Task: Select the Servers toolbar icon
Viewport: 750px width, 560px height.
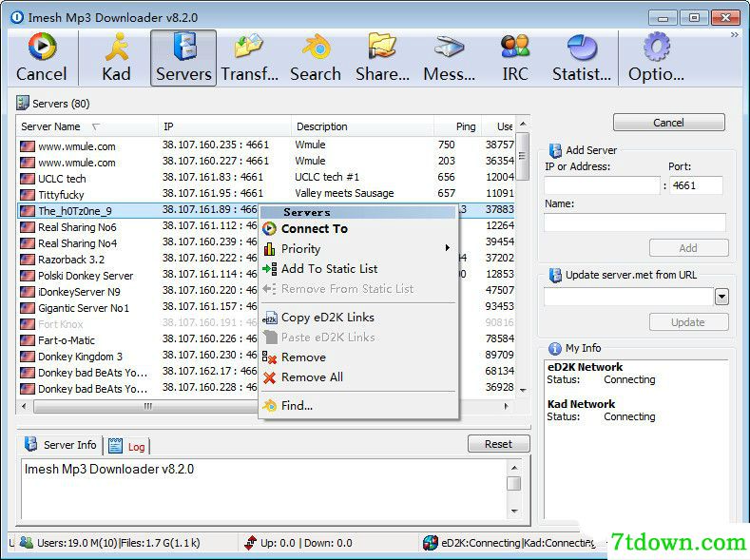Action: (184, 46)
